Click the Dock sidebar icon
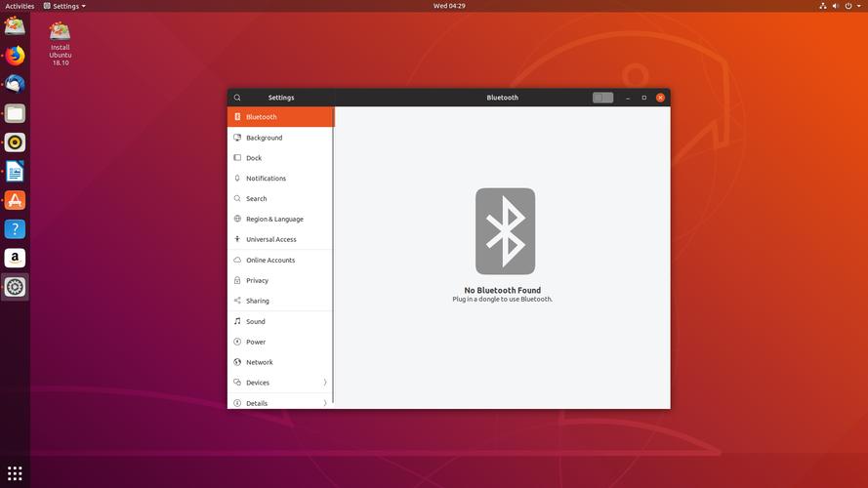868x488 pixels. pos(237,158)
